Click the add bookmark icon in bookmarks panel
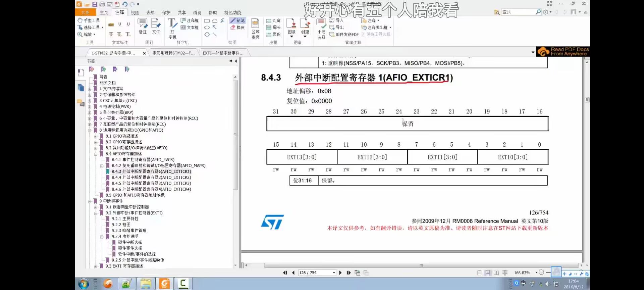Viewport: 644px width, 290px height. (103, 69)
